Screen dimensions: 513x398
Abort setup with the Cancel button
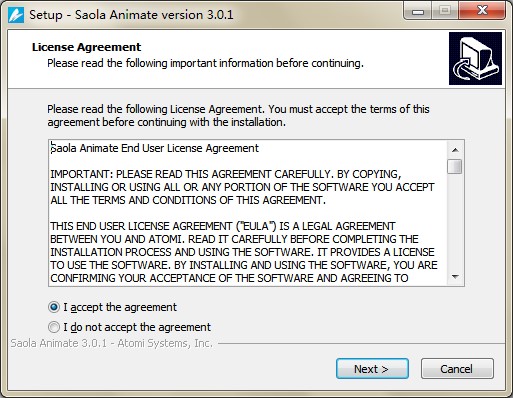pyautogui.click(x=457, y=369)
